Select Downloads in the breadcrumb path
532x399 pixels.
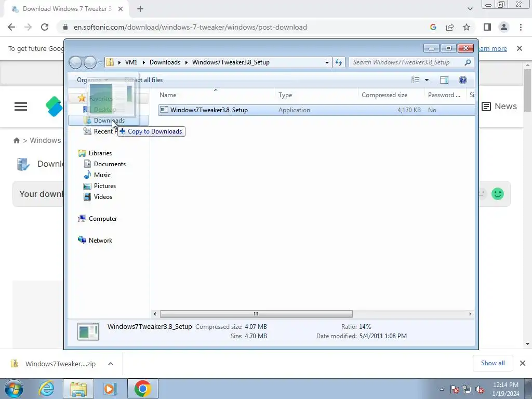tap(165, 62)
